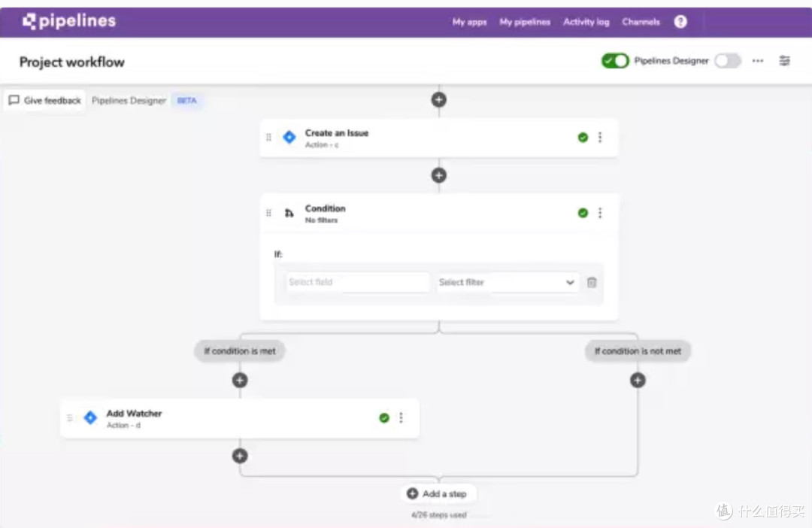This screenshot has width=812, height=528.
Task: Click green status check on Add Watcher
Action: pos(383,417)
